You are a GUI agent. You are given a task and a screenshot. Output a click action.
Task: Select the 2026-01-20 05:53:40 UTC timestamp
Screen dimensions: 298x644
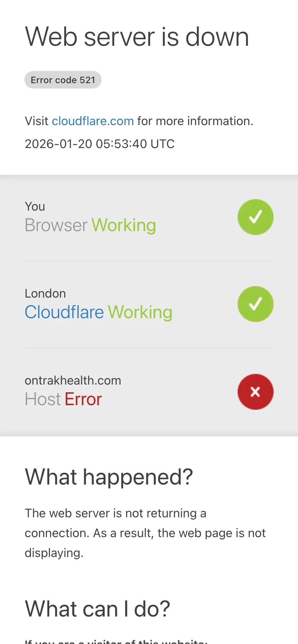[100, 144]
